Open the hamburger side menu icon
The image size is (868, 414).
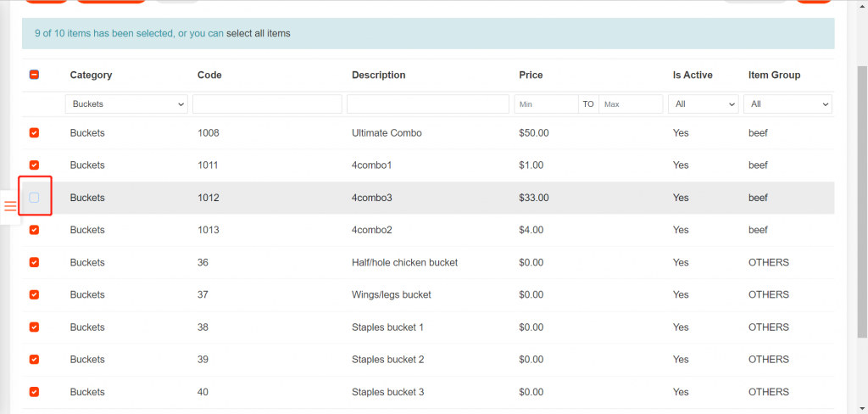coord(10,206)
